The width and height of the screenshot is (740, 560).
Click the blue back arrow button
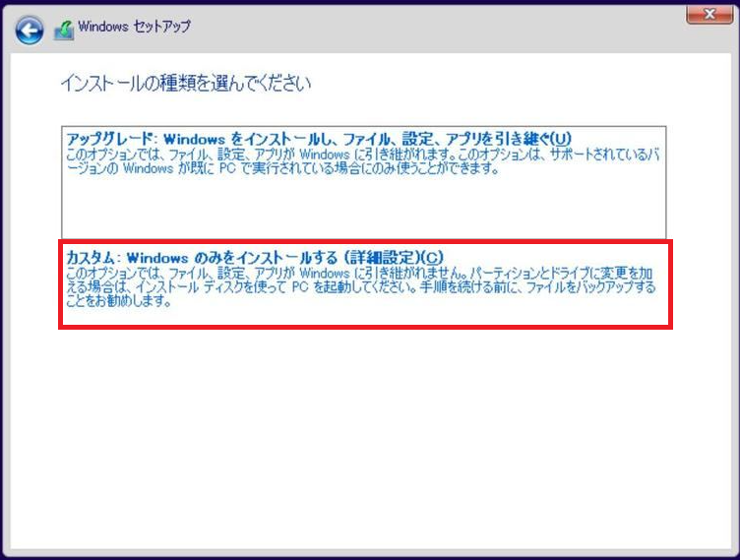[31, 28]
